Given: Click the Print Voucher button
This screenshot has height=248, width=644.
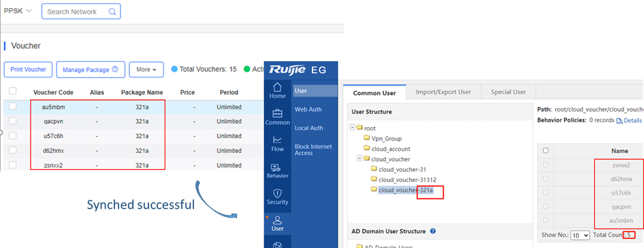Looking at the screenshot, I should coord(28,70).
